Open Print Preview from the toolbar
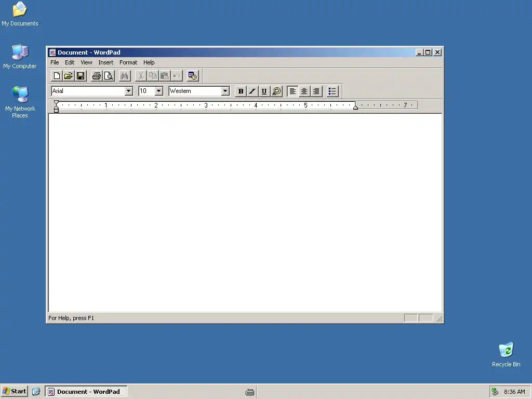 109,76
